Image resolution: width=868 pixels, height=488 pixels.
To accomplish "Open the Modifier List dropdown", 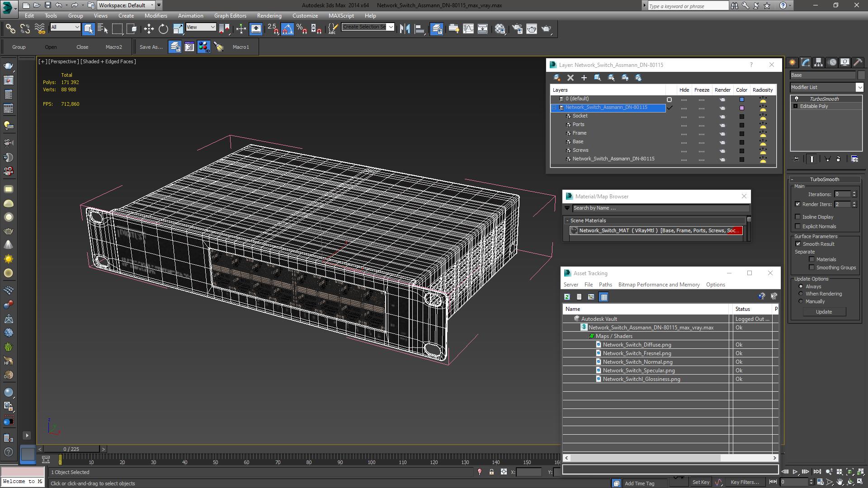I will pyautogui.click(x=827, y=87).
